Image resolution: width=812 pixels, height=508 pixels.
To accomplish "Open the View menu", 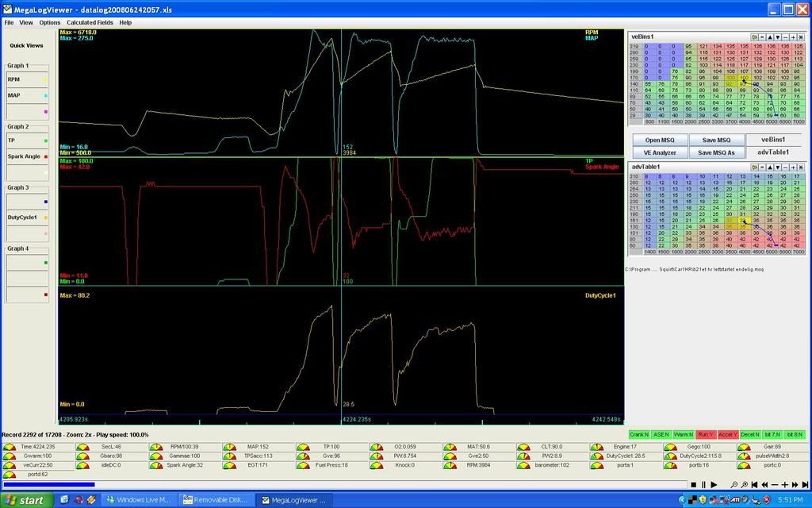I will [26, 23].
